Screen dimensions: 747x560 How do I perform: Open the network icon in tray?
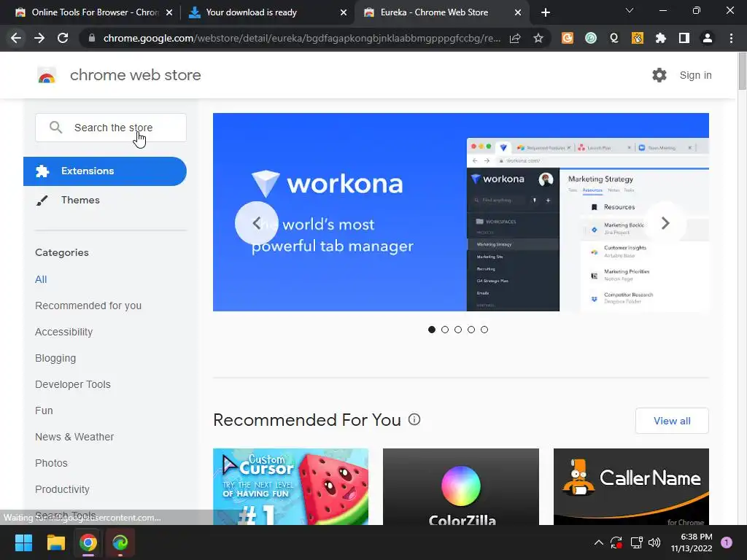pos(636,542)
